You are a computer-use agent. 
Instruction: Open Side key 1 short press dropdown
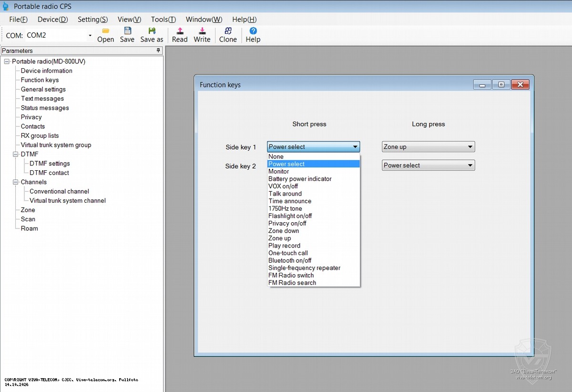click(313, 147)
